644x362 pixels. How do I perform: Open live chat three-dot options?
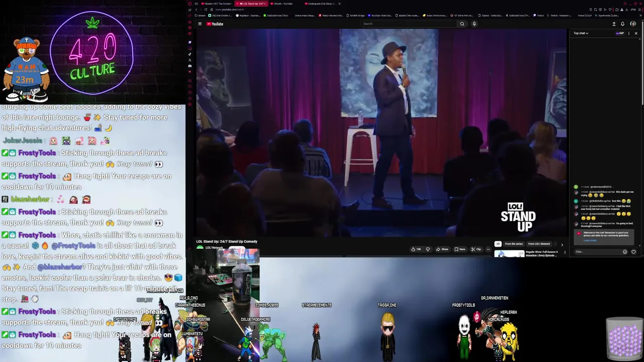click(x=629, y=33)
